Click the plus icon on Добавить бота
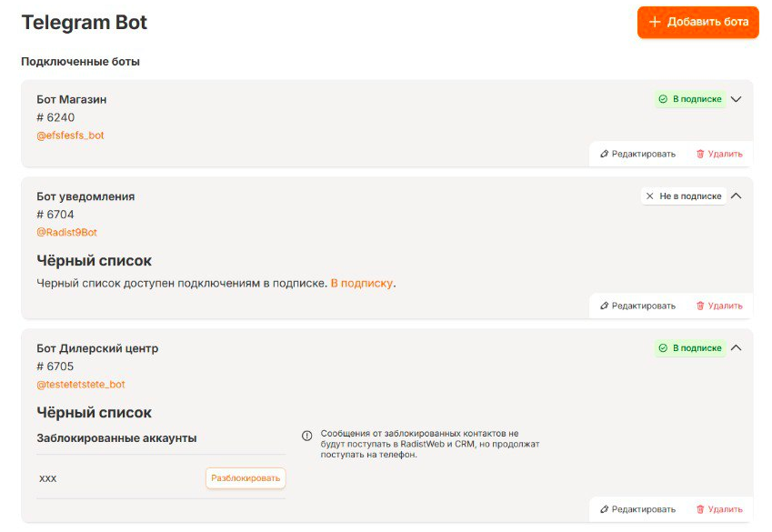Image resolution: width=772 pixels, height=532 pixels. click(654, 23)
